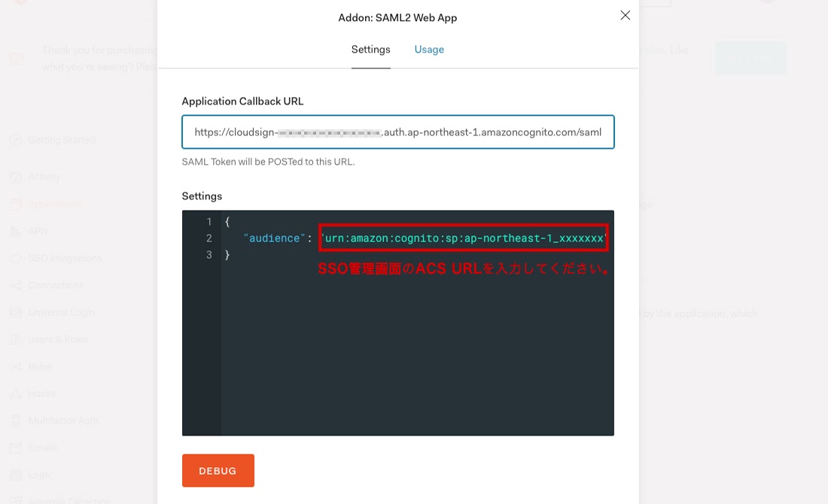Click the "audience" key in JSON editor
Viewport: 828px width, 504px height.
(274, 238)
